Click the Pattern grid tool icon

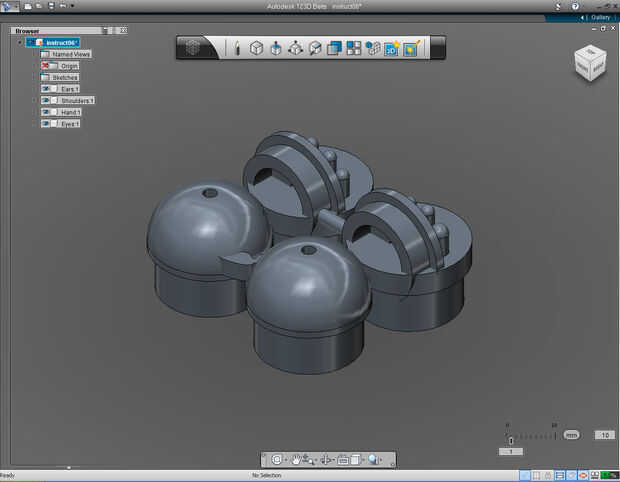(x=354, y=47)
